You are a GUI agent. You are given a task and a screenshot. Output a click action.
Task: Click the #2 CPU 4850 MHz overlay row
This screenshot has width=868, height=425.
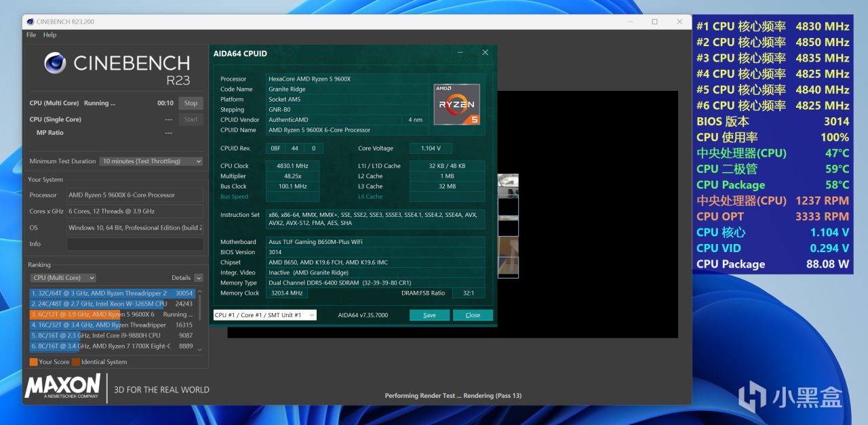[773, 42]
